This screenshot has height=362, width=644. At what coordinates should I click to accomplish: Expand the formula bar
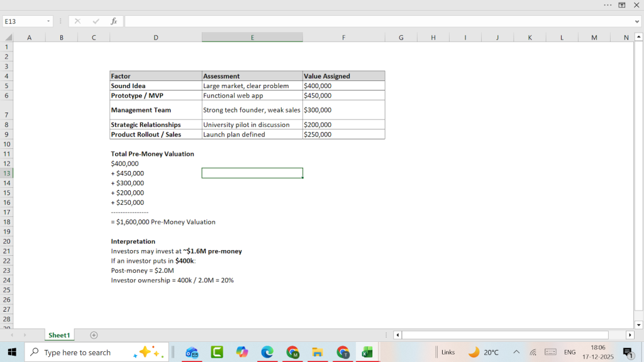pos(637,21)
